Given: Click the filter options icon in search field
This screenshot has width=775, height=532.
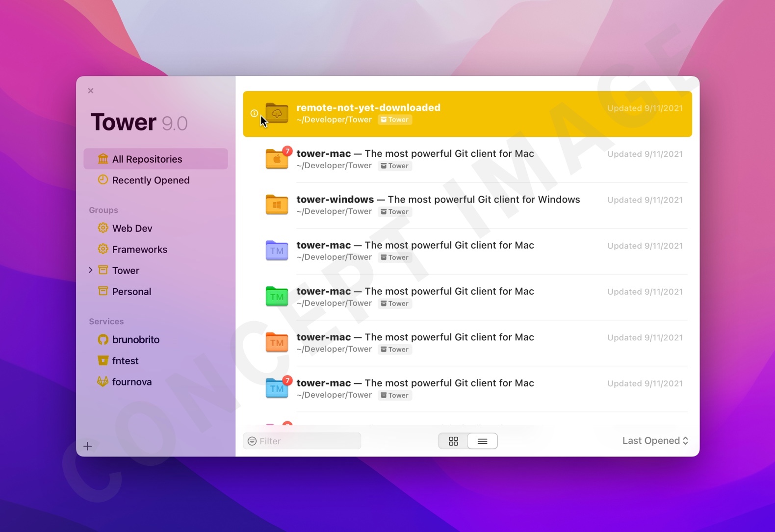Looking at the screenshot, I should point(252,441).
